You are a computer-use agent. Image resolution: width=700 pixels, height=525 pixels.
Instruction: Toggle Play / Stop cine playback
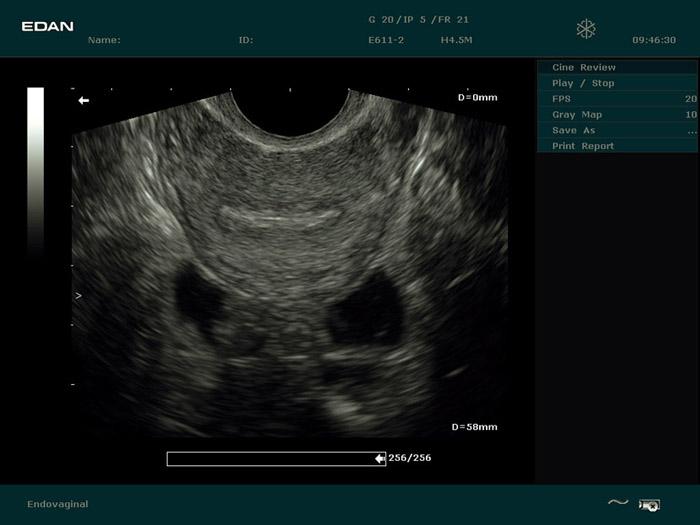pos(583,83)
